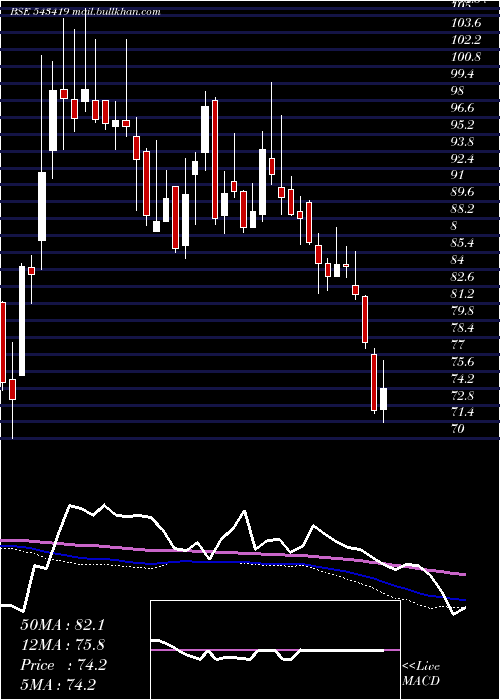This screenshot has height=700, width=500.
Task: Click the '12MA : 75.8' indicator text
Action: click(62, 645)
